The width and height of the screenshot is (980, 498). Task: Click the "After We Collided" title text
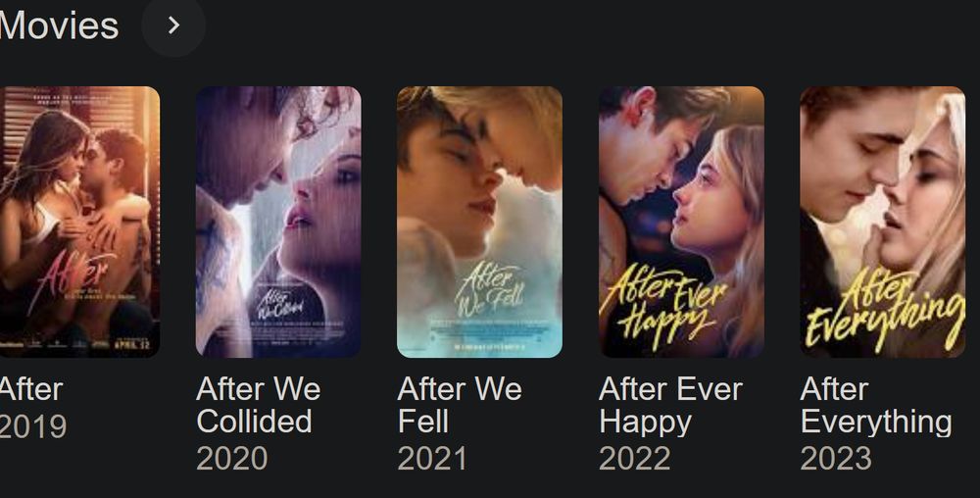(x=258, y=405)
